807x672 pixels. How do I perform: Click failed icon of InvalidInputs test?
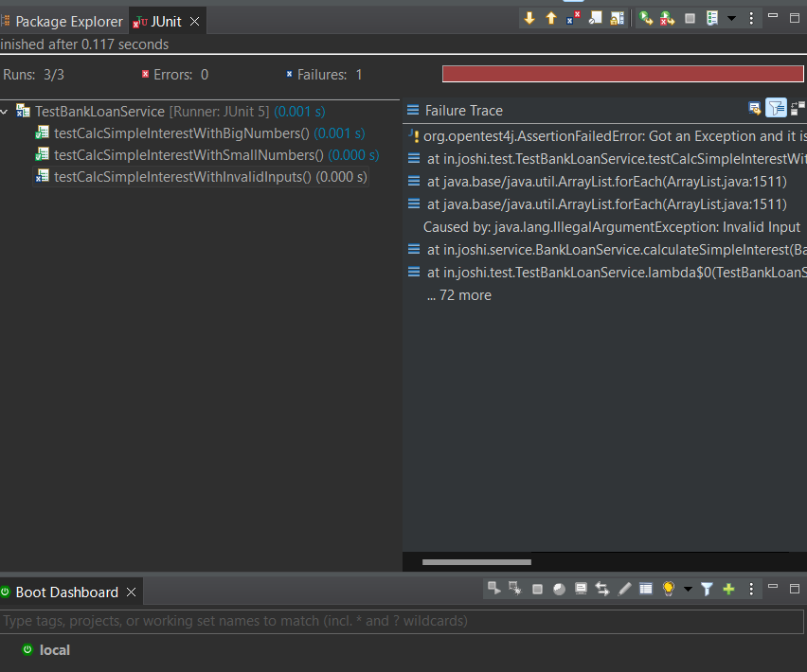pos(43,176)
